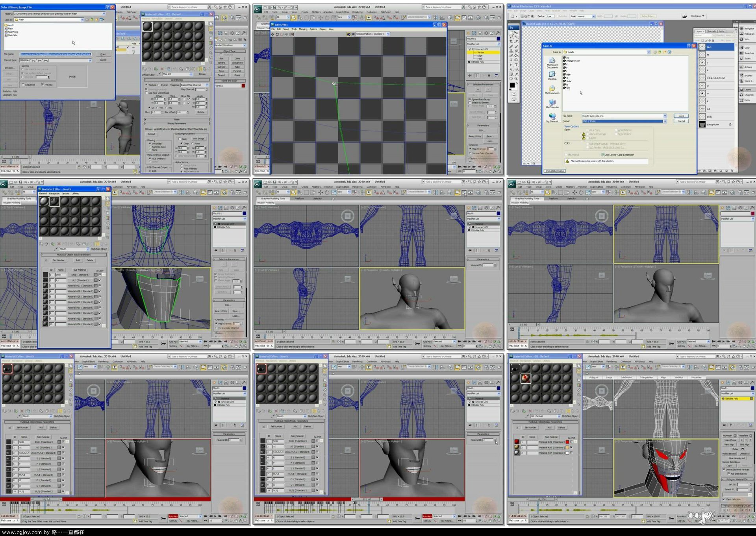This screenshot has height=536, width=756.
Task: Click Desktop shortcut in Photoshop Save As dialog
Action: 552,76
